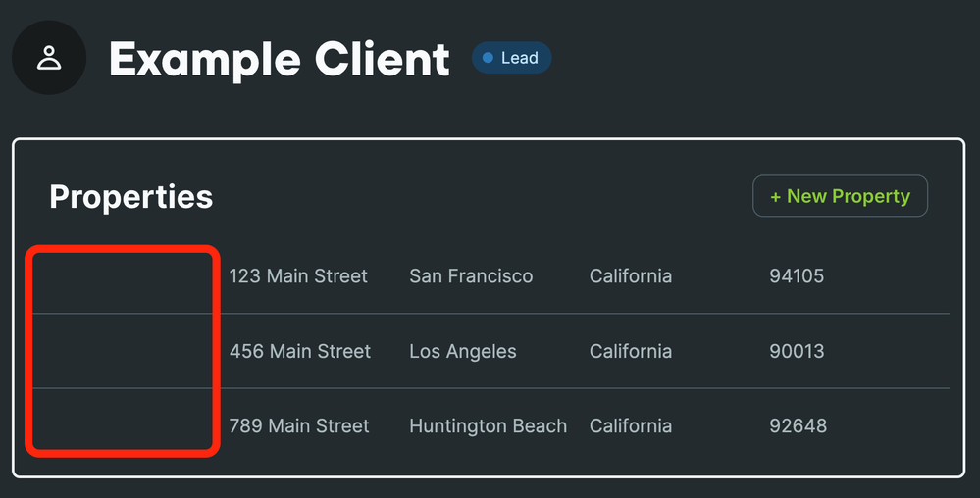Click the Huntington Beach city cell
The width and height of the screenshot is (980, 498).
pyautogui.click(x=488, y=426)
